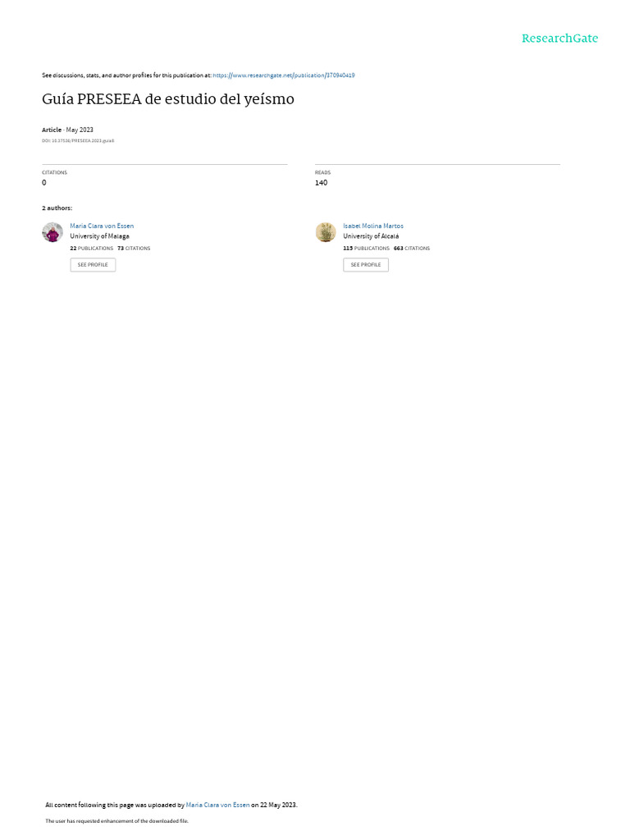This screenshot has height=840, width=630.
Task: Click the University of Alcalá affiliation text
Action: click(x=371, y=236)
